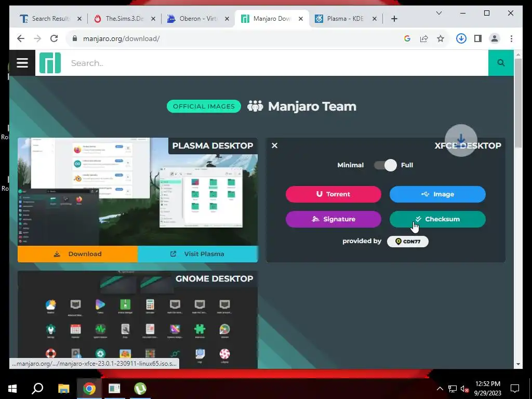Open a new browser tab

pos(394,19)
